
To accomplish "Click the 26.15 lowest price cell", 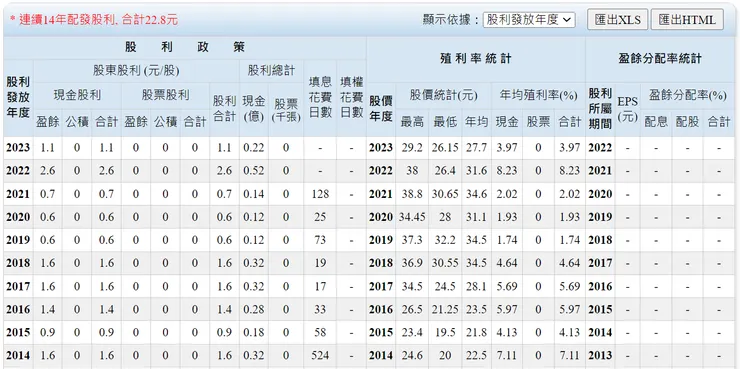I will (445, 148).
